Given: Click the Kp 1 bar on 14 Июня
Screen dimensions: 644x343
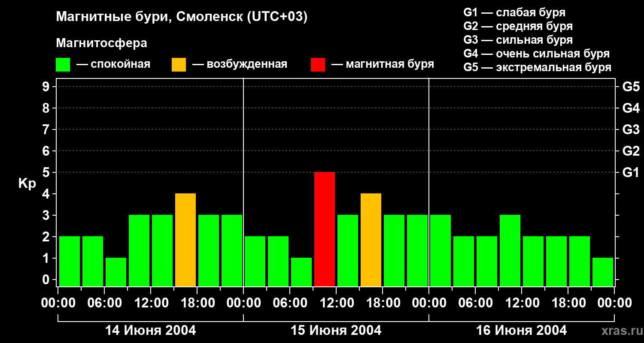Looking at the screenshot, I should tap(116, 272).
